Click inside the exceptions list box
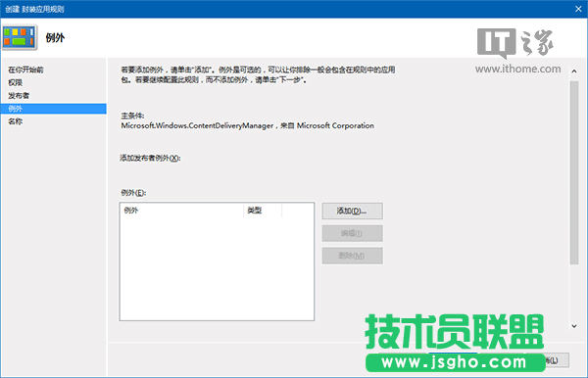Viewport: 588px width, 378px height. click(217, 261)
